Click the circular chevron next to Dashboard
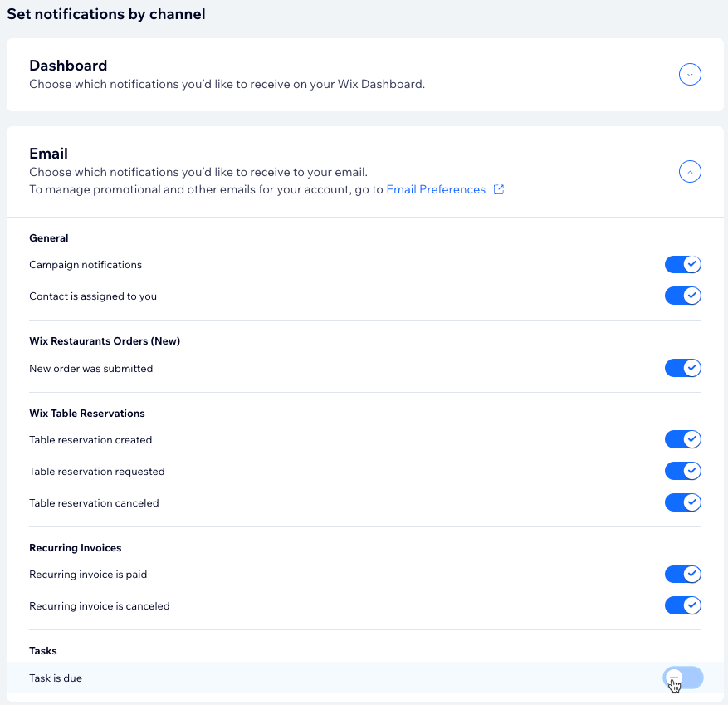This screenshot has height=705, width=728. (x=690, y=74)
